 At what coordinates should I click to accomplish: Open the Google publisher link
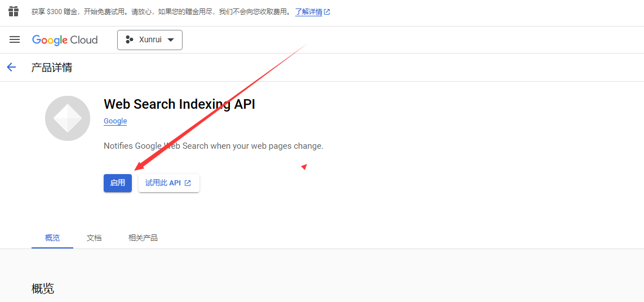point(116,121)
